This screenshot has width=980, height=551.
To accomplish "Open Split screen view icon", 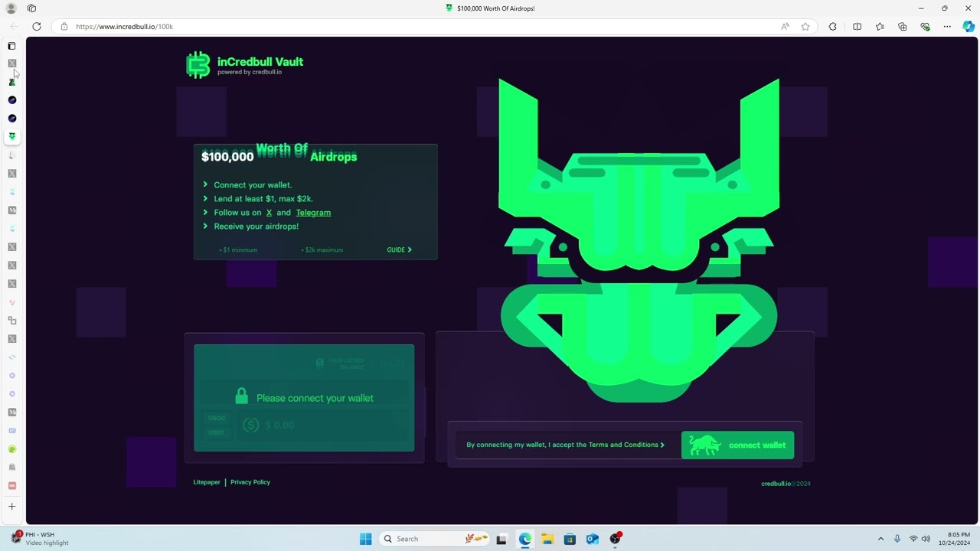I will (857, 26).
